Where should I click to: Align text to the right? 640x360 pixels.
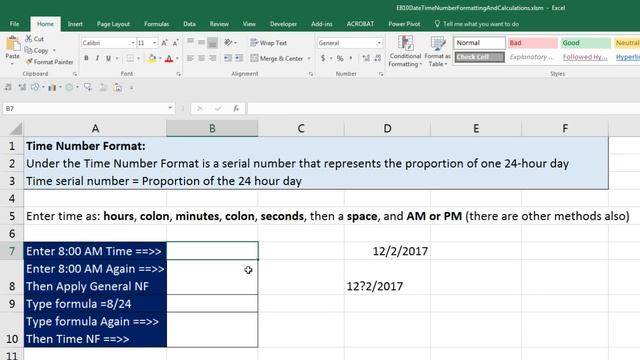point(212,58)
